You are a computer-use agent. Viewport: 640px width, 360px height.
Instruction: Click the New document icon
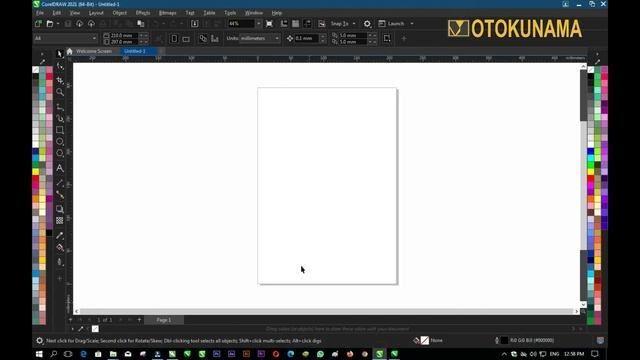(x=38, y=24)
